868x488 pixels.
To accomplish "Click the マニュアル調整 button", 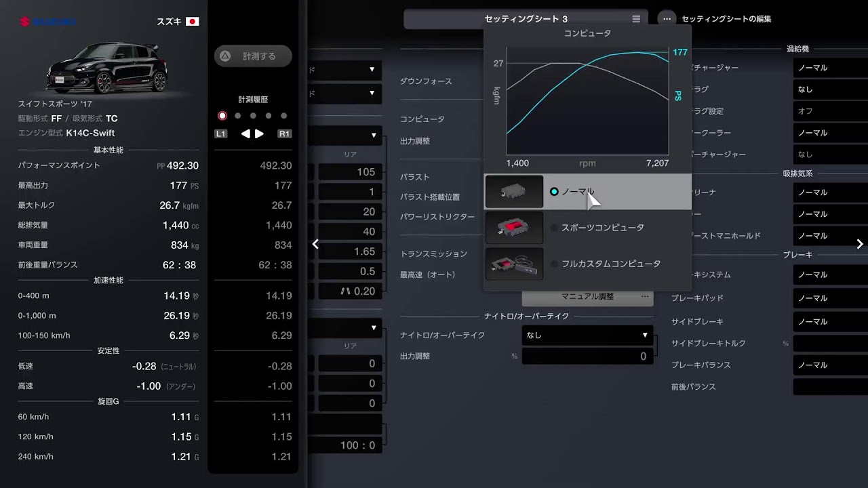I will click(587, 297).
